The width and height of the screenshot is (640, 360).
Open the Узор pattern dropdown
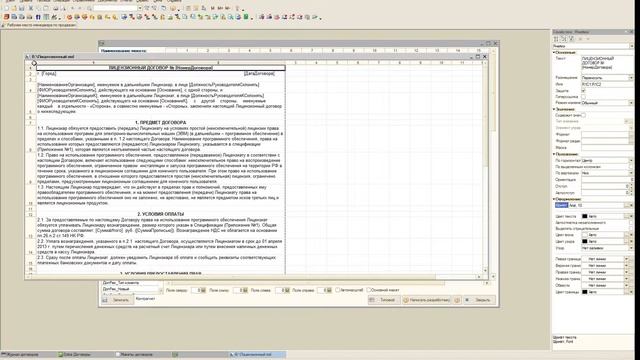(631, 248)
